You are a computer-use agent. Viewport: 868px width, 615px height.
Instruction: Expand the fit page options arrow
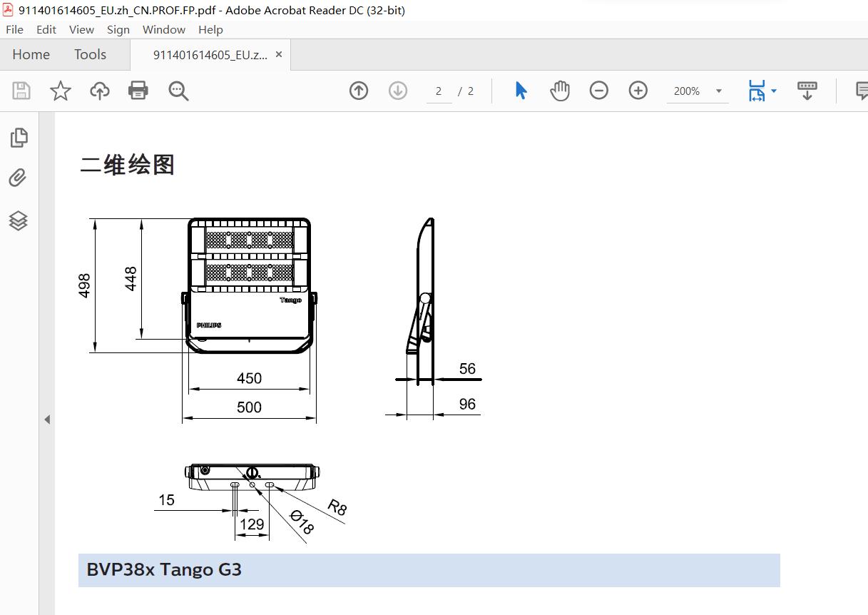click(774, 91)
